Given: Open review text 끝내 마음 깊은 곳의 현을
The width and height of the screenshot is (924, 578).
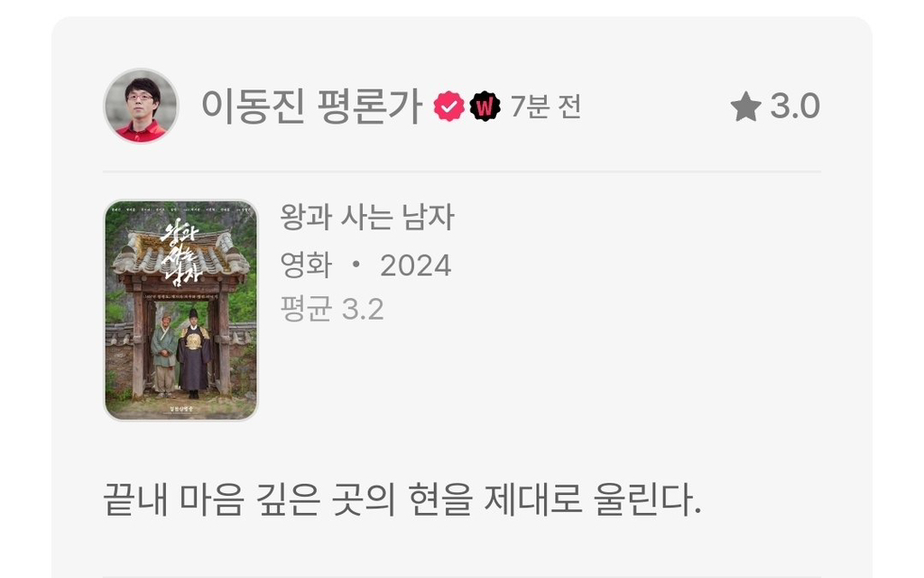Looking at the screenshot, I should click(x=288, y=500).
